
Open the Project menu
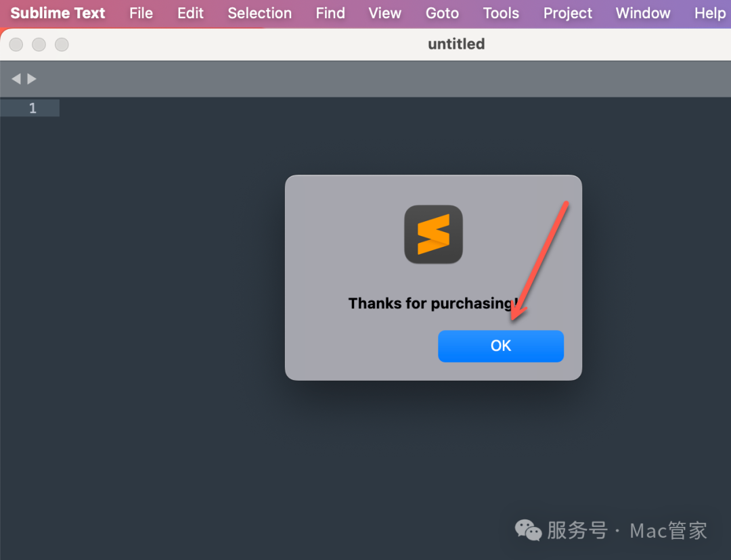click(567, 14)
